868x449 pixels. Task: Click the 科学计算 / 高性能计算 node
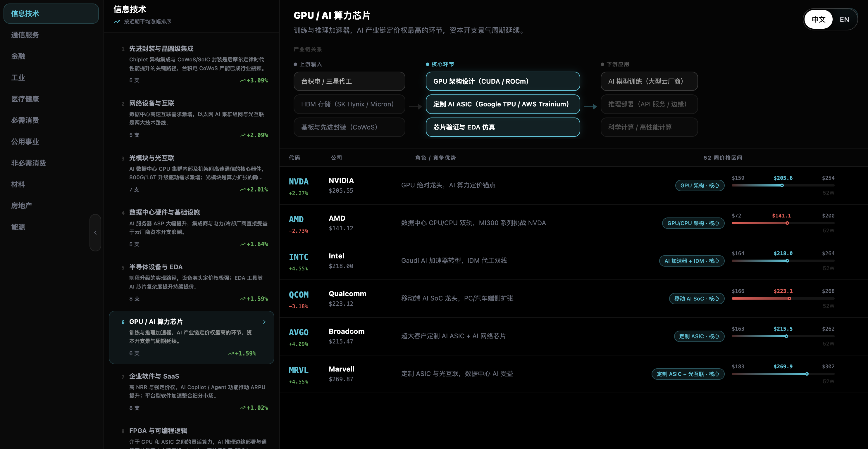tap(649, 127)
